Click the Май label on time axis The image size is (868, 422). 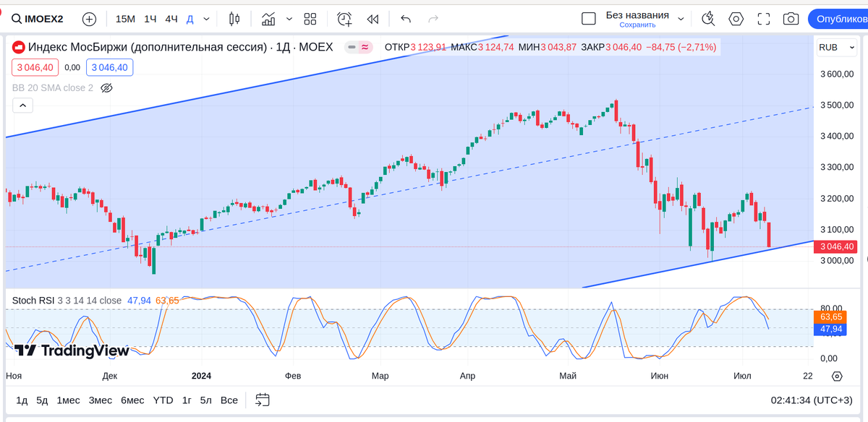coord(569,376)
